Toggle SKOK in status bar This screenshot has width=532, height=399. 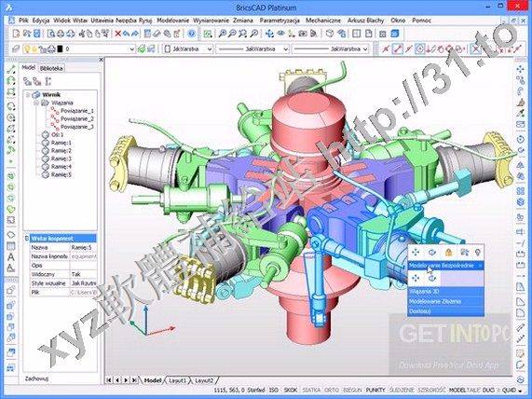[291, 391]
